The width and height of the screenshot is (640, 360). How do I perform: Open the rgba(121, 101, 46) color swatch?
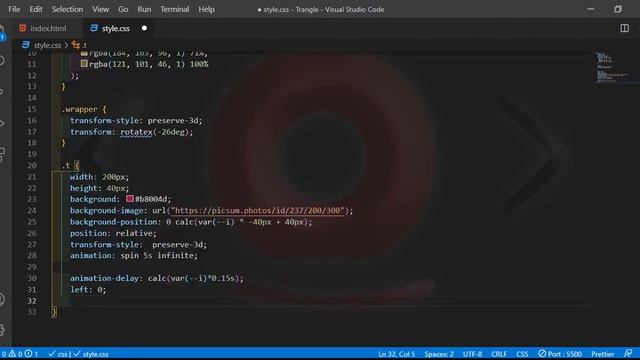click(84, 64)
